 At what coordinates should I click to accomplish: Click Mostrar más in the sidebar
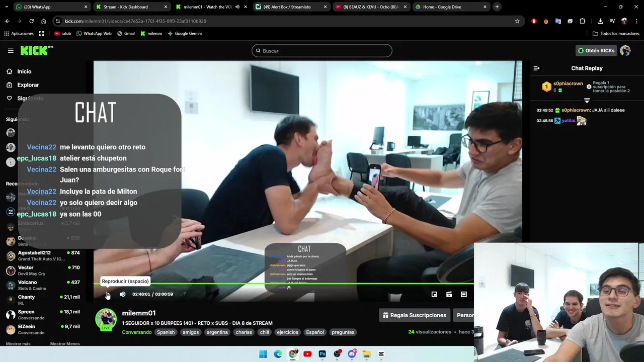click(18, 344)
